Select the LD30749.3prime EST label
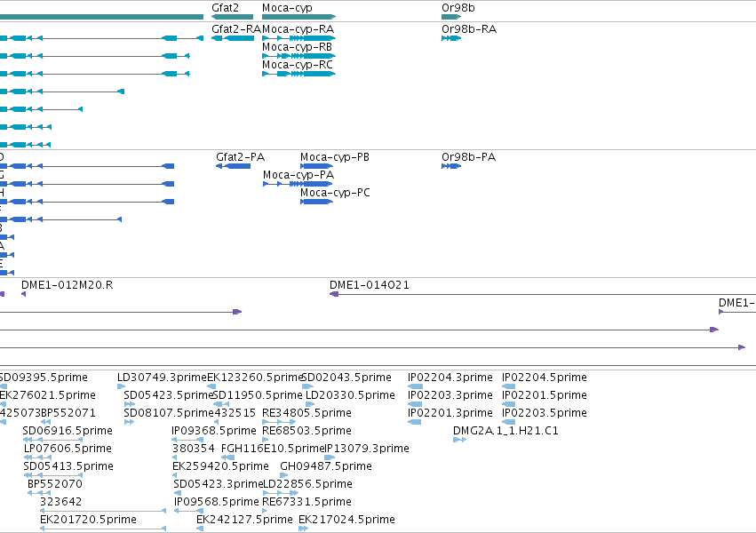Viewport: 756px width, 533px height. pos(162,378)
